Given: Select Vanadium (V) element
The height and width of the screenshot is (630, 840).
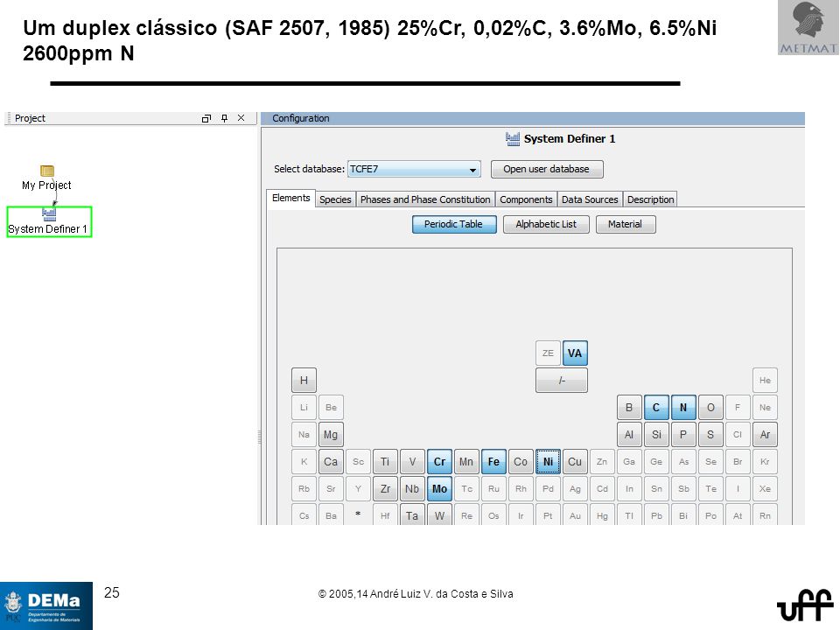Looking at the screenshot, I should 412,462.
